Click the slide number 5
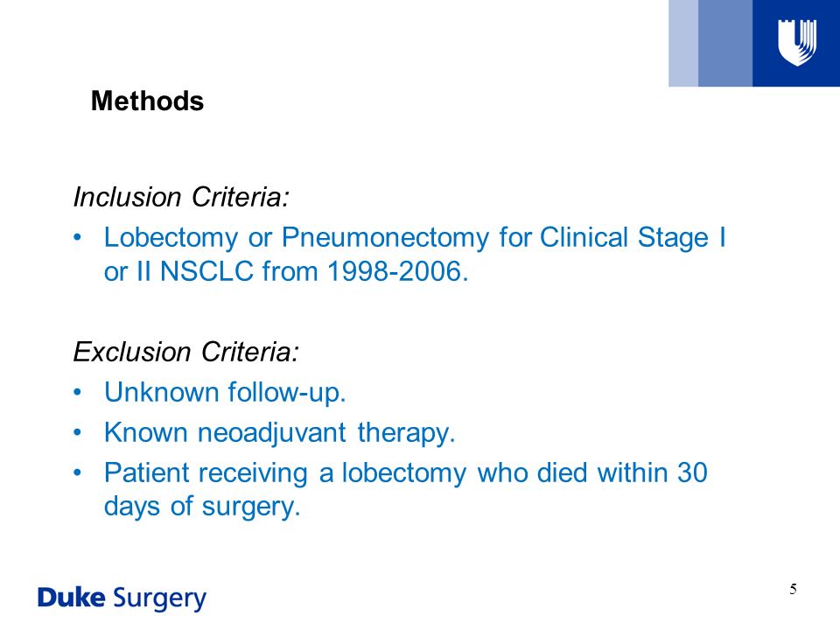This screenshot has height=630, width=840. click(x=793, y=589)
